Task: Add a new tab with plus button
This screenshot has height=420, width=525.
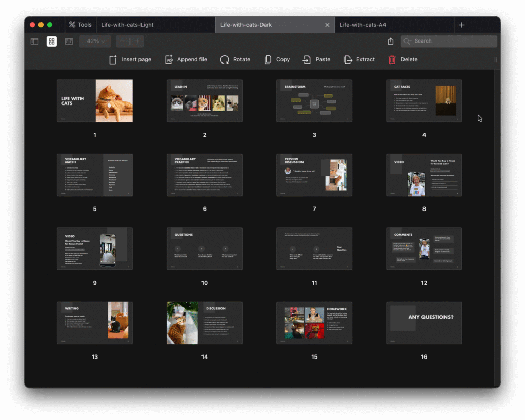Action: coord(461,25)
